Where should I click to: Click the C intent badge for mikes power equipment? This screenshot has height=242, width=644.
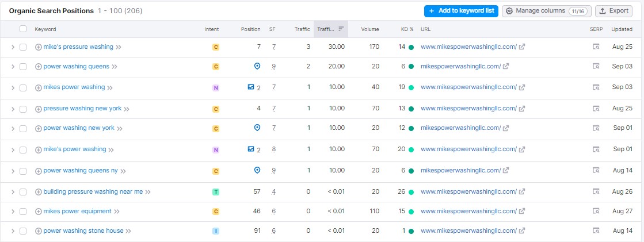tap(216, 212)
